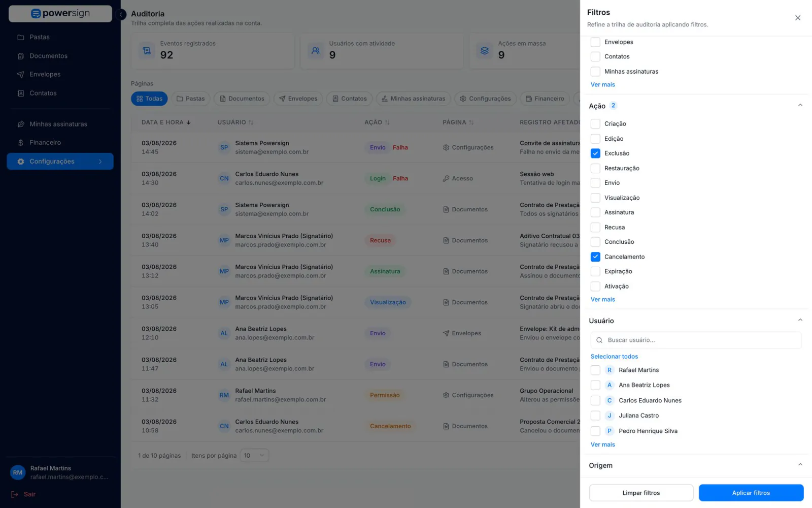Viewport: 812px width, 508px height.
Task: Check the Minhas assinaturas page checkbox
Action: point(595,72)
